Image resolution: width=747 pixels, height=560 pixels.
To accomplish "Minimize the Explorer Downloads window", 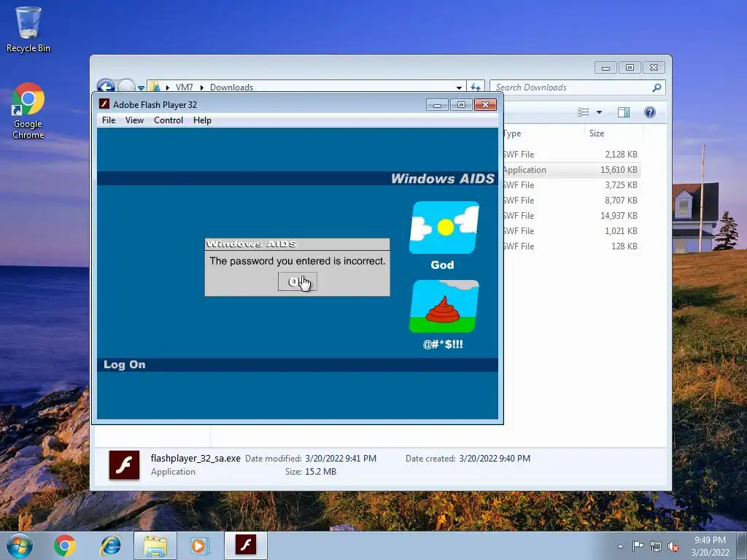I will point(605,68).
